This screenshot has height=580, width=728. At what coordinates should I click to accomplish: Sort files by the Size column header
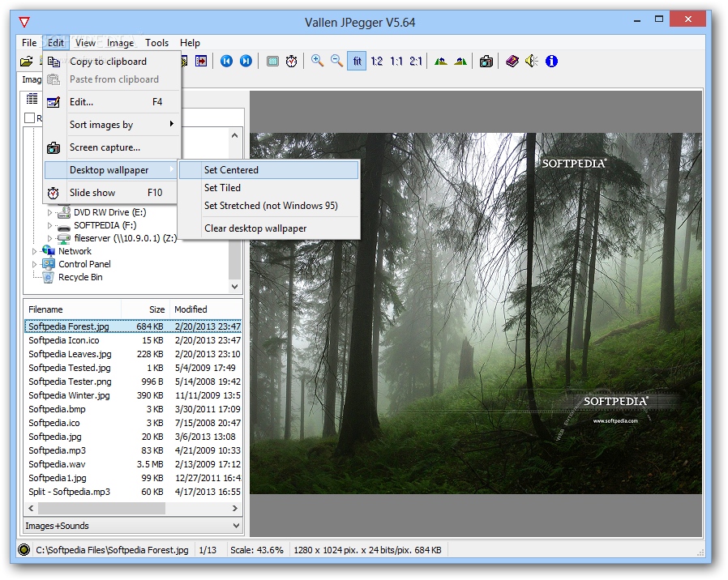(145, 309)
